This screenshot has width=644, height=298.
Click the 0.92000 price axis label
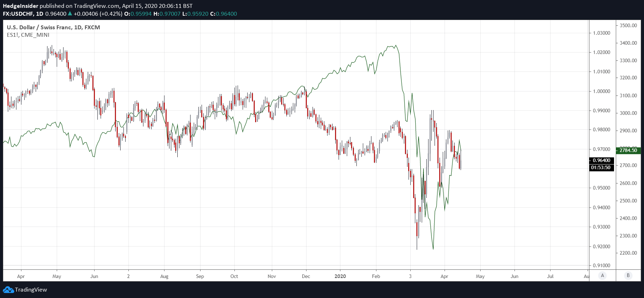coord(602,247)
